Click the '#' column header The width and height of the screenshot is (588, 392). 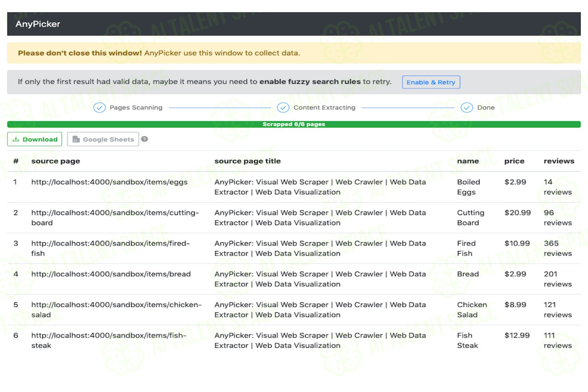(16, 161)
